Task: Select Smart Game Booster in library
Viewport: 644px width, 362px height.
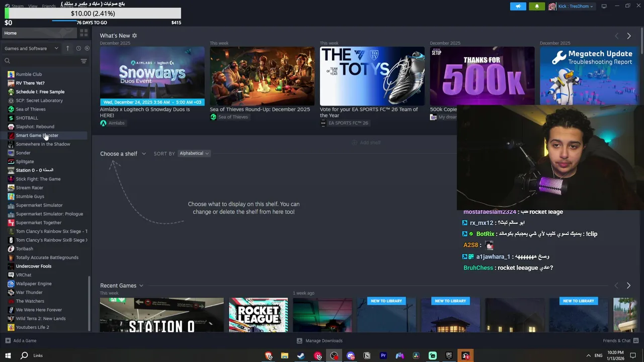Action: click(x=37, y=135)
